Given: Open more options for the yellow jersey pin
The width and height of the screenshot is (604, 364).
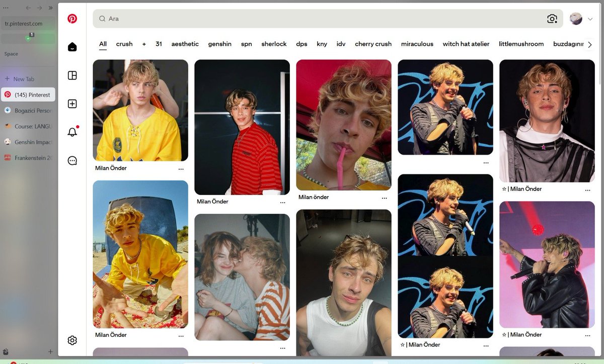Looking at the screenshot, I should (x=181, y=169).
